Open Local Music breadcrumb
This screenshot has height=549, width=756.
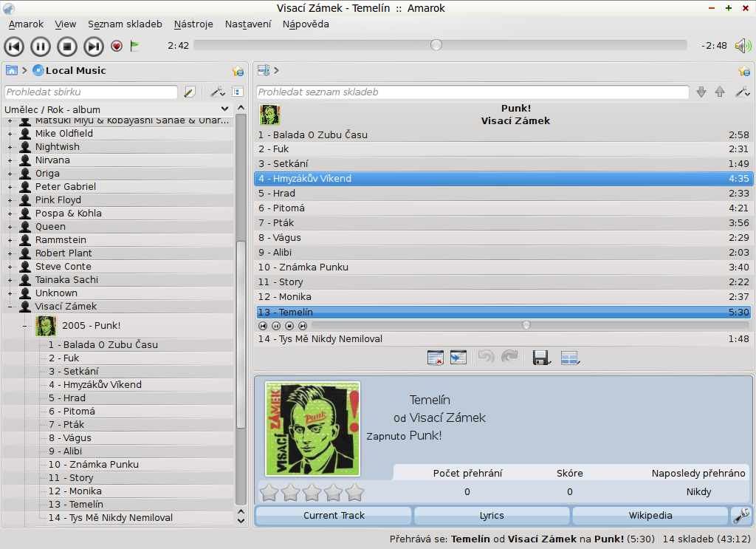tap(69, 70)
